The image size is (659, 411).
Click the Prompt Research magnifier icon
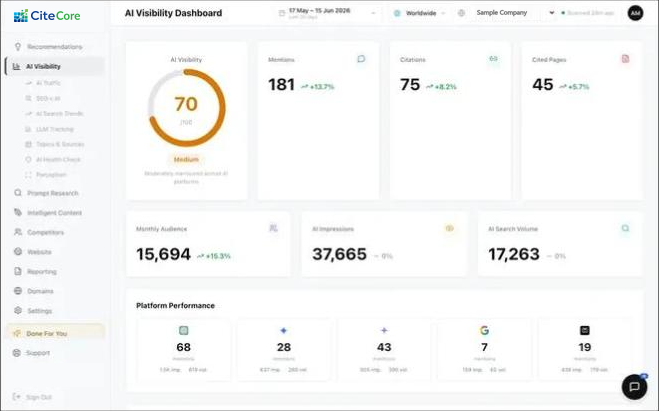pos(18,193)
